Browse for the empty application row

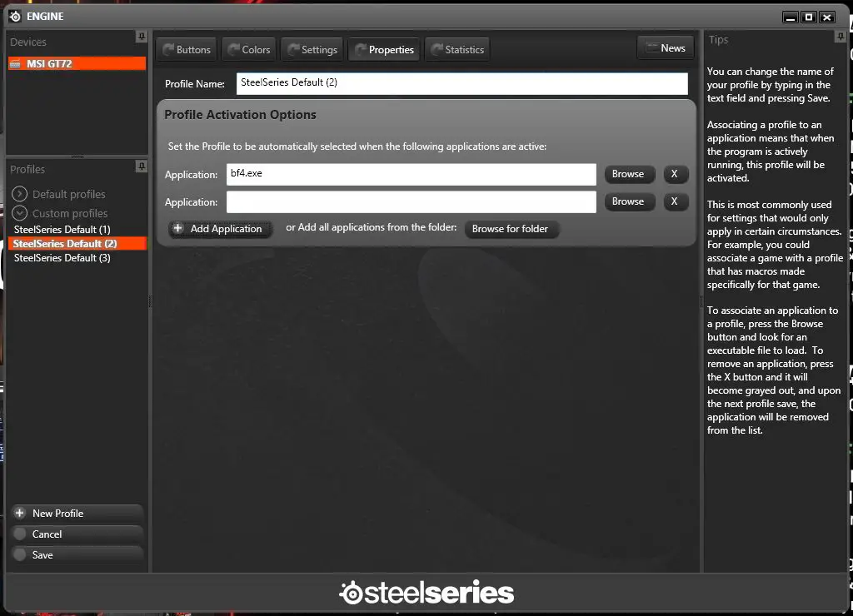630,201
